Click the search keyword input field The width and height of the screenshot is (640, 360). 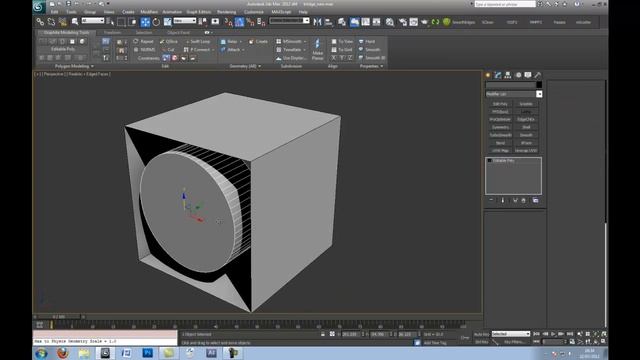point(505,4)
